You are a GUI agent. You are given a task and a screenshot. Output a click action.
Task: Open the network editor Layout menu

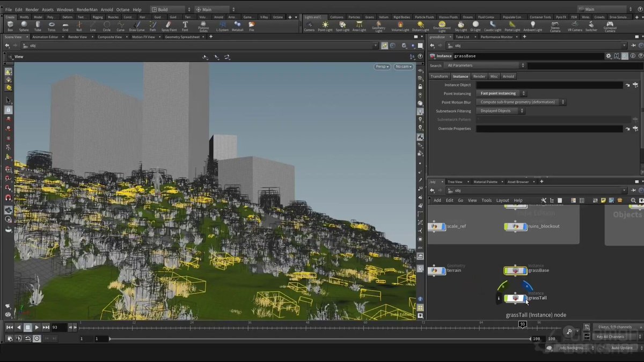click(502, 201)
